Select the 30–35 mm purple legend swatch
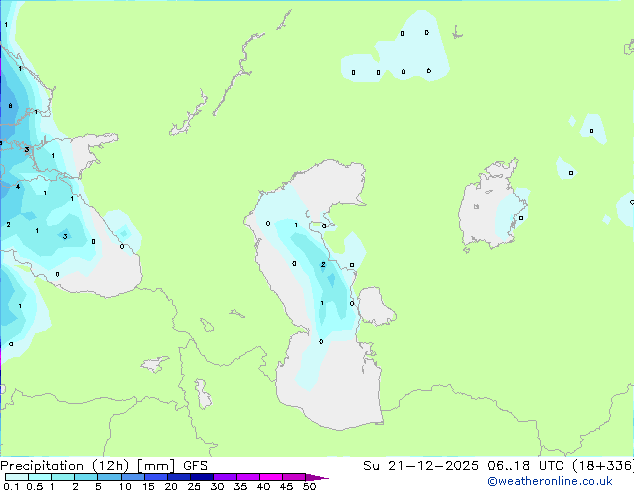Image resolution: width=634 pixels, height=490 pixels. 224,477
